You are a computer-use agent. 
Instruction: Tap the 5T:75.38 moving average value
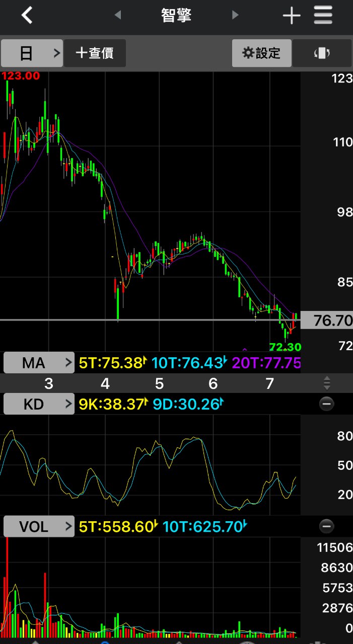[113, 363]
